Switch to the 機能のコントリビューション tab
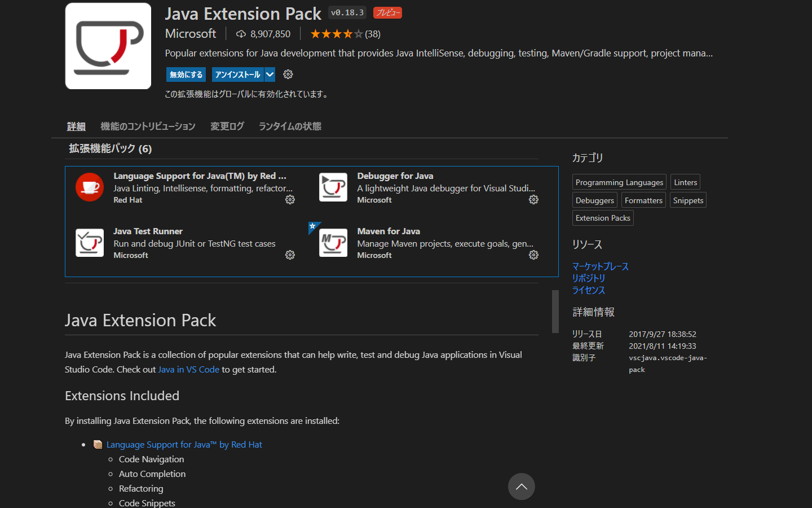The height and width of the screenshot is (508, 812). click(148, 126)
